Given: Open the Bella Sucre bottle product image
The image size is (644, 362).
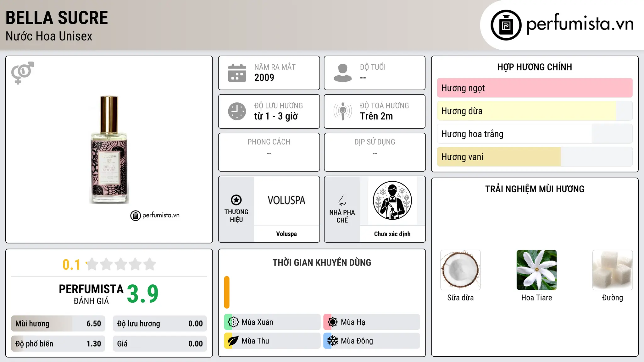Looking at the screenshot, I should pos(109,150).
